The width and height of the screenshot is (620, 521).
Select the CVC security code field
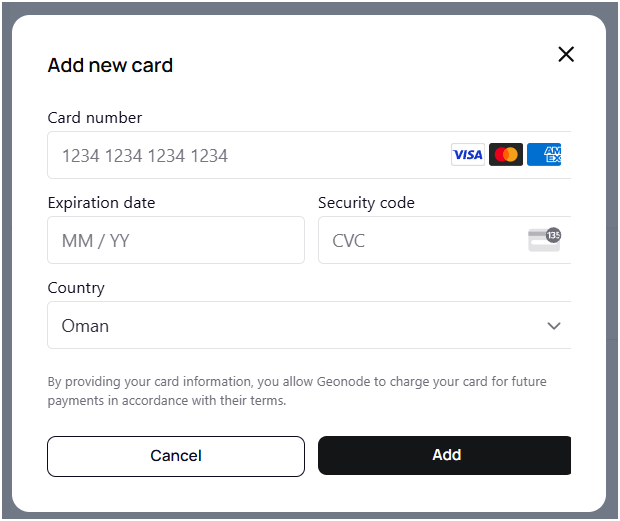pos(420,240)
